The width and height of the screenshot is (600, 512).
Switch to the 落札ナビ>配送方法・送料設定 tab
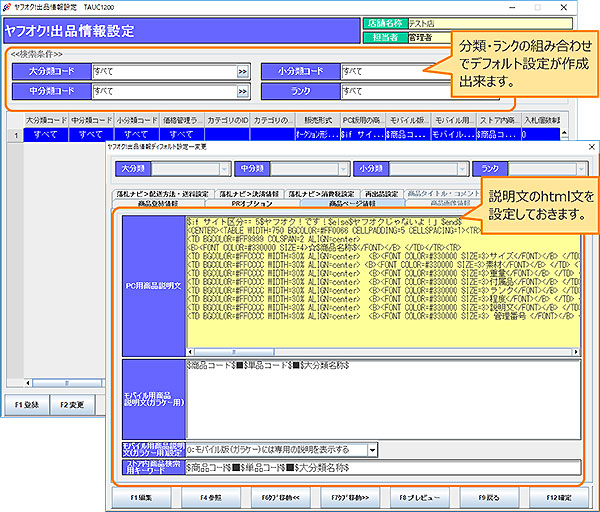[x=162, y=193]
